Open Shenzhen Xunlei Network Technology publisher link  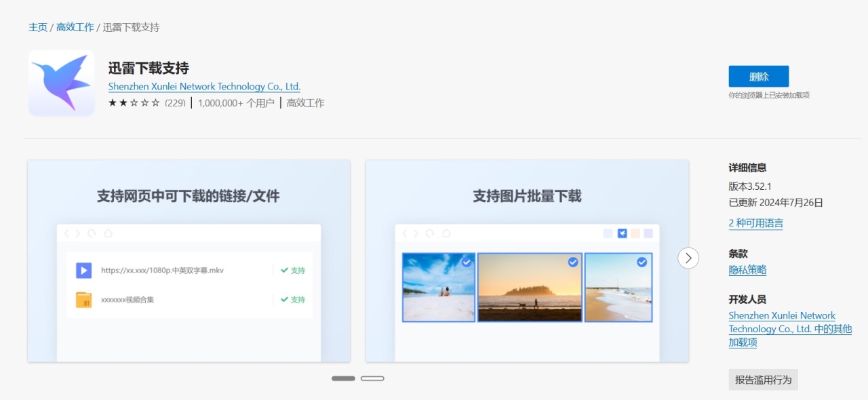[x=204, y=87]
